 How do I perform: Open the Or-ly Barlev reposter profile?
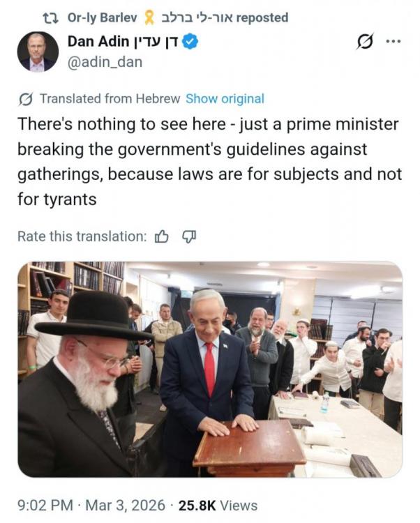tap(102, 17)
